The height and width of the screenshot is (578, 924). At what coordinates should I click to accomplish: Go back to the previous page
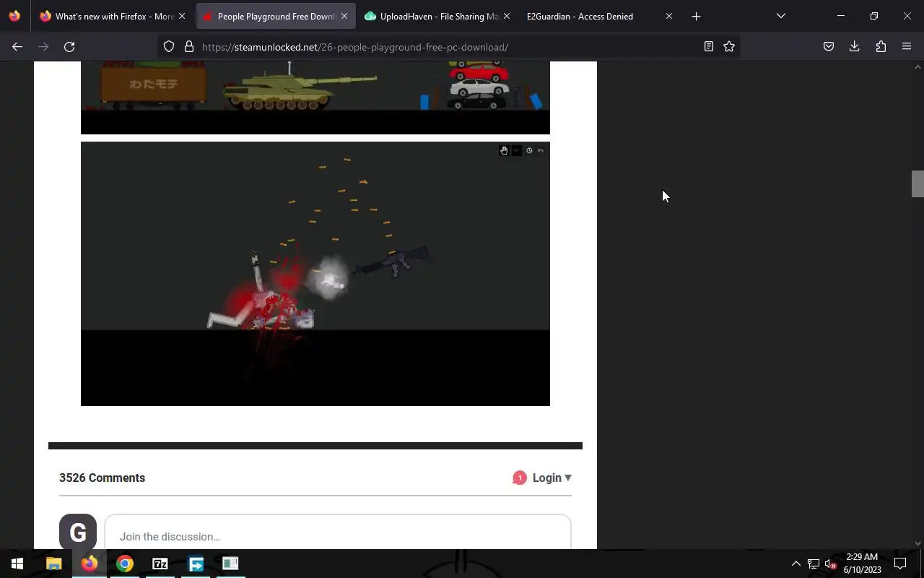tap(17, 47)
